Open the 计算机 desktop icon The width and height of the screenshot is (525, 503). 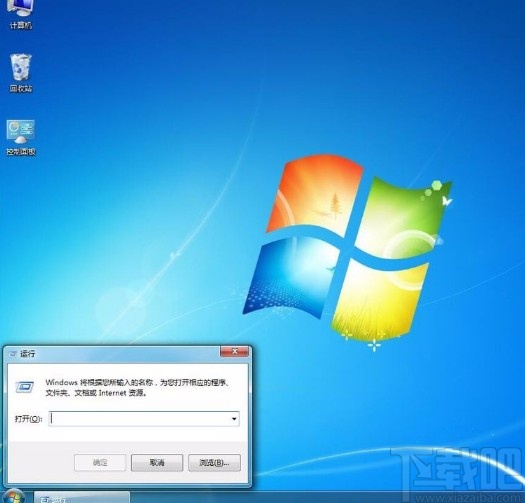tap(21, 15)
